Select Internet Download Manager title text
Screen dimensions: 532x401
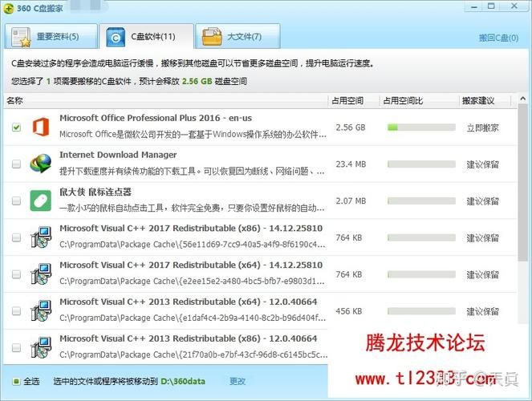(118, 155)
